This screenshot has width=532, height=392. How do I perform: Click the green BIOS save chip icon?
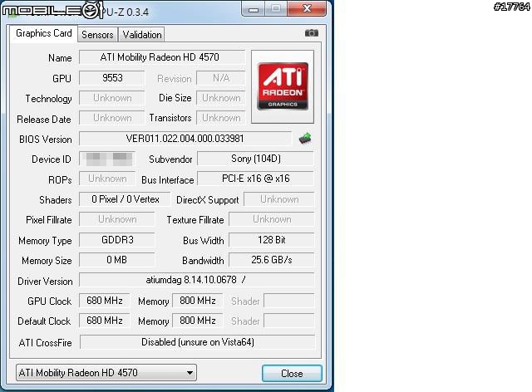point(305,139)
